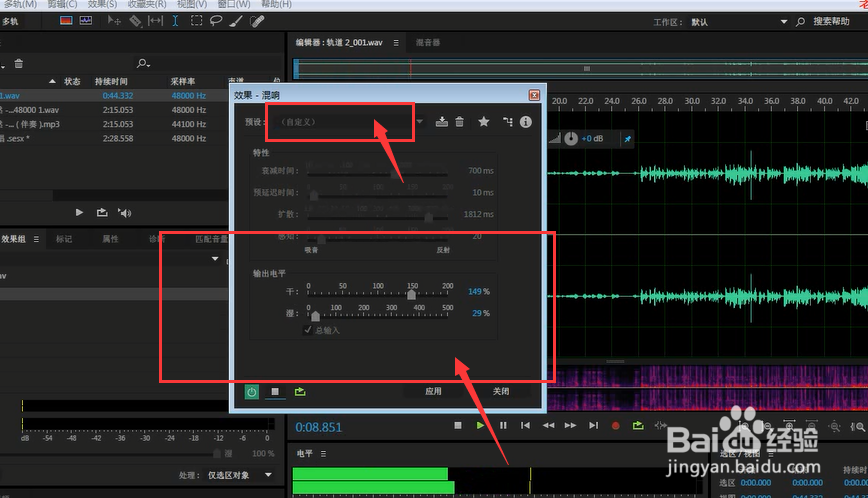Screen dimensions: 868x498
Task: Open the 处理 仅选区对象 dropdown
Action: (x=240, y=475)
